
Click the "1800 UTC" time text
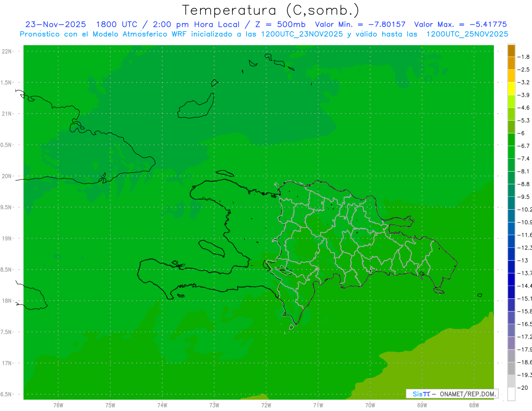coord(117,24)
